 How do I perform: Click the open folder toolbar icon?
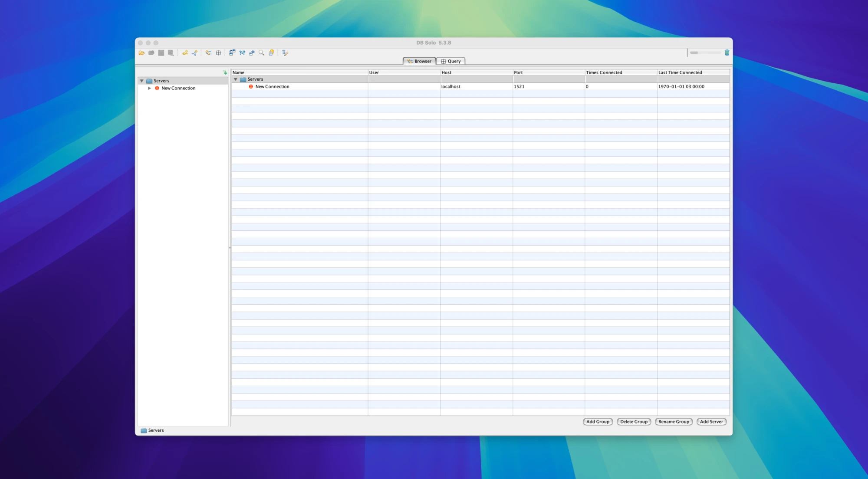click(141, 53)
